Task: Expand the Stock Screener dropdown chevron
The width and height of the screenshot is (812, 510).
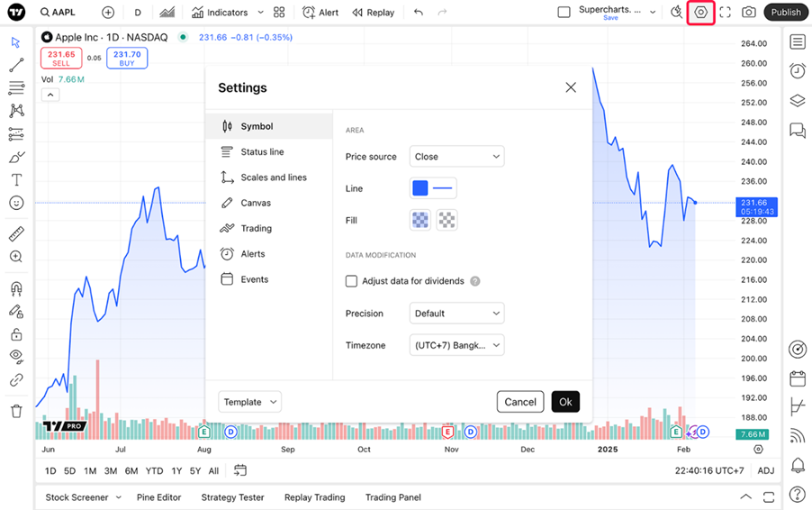Action: pos(119,497)
